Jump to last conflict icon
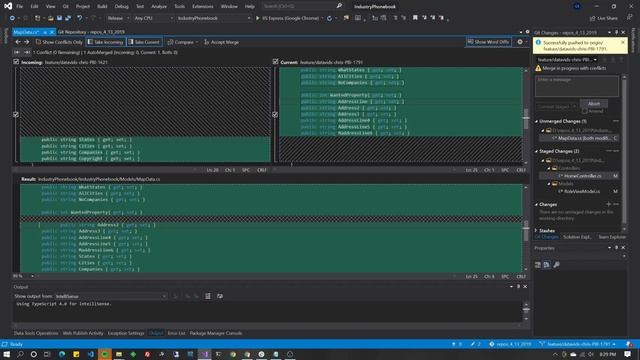This screenshot has width=640, height=360. (x=27, y=52)
